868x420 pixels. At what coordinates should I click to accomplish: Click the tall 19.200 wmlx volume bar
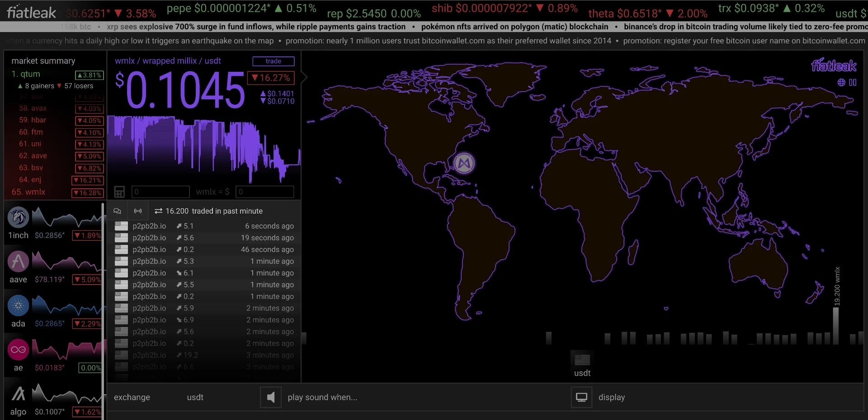point(835,326)
